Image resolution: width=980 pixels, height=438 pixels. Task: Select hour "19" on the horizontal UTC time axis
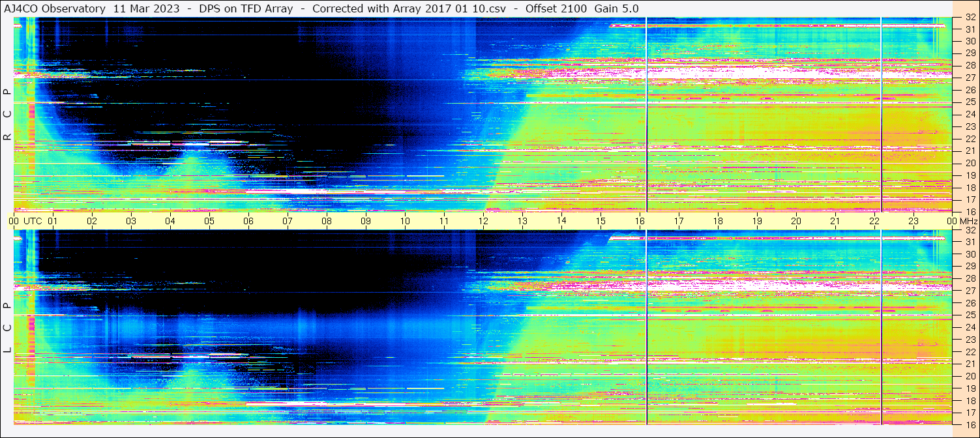[x=757, y=221]
